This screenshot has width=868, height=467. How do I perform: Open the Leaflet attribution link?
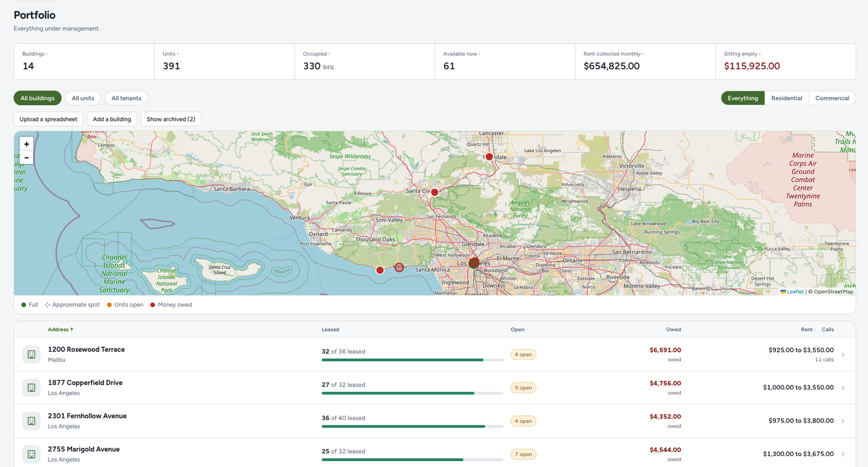[792, 292]
